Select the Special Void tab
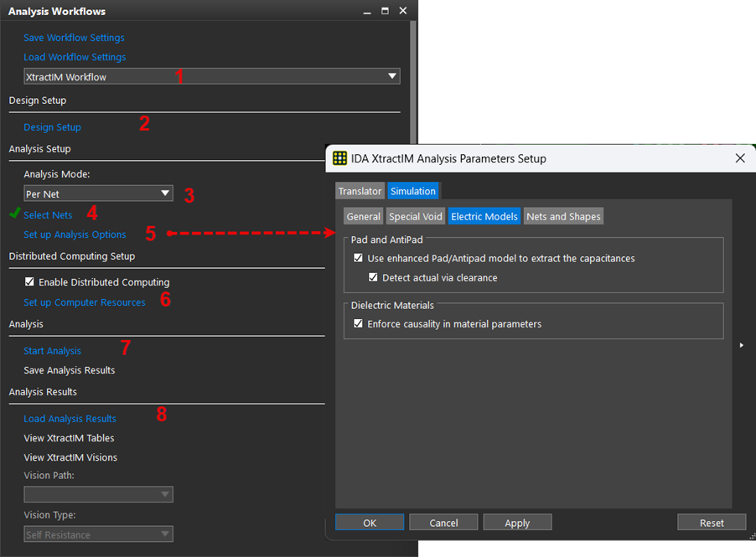 click(x=415, y=217)
